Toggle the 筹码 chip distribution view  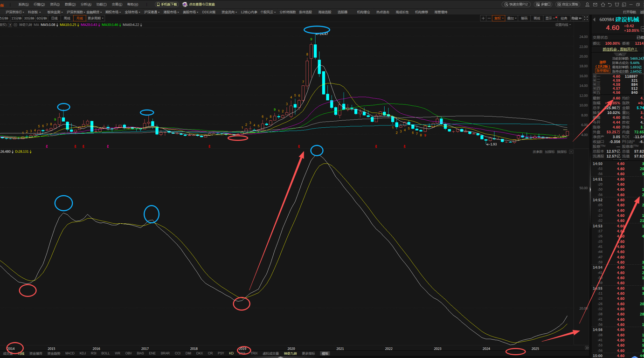pyautogui.click(x=524, y=18)
